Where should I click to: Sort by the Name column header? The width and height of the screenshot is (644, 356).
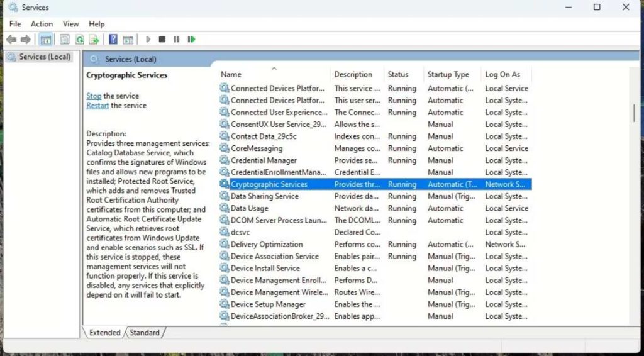[231, 74]
